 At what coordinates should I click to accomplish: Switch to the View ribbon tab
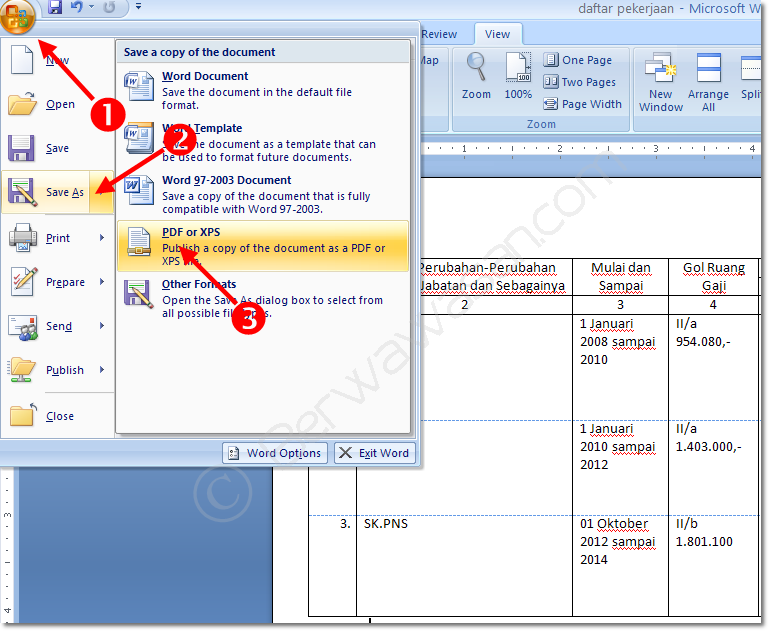(497, 34)
